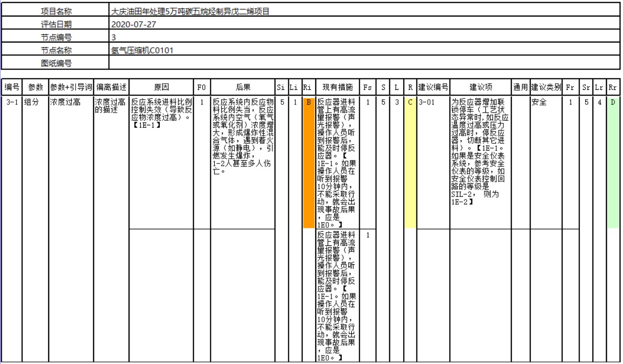The width and height of the screenshot is (623, 364).
Task: Click the 偏离描述 column header
Action: click(x=111, y=87)
